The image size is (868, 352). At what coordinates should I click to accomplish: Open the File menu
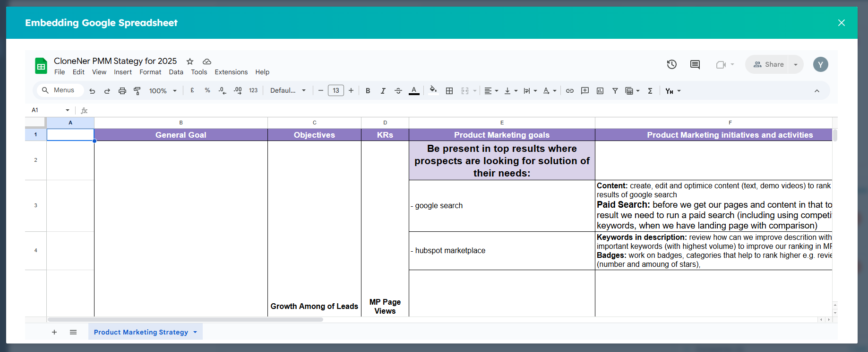coord(60,72)
